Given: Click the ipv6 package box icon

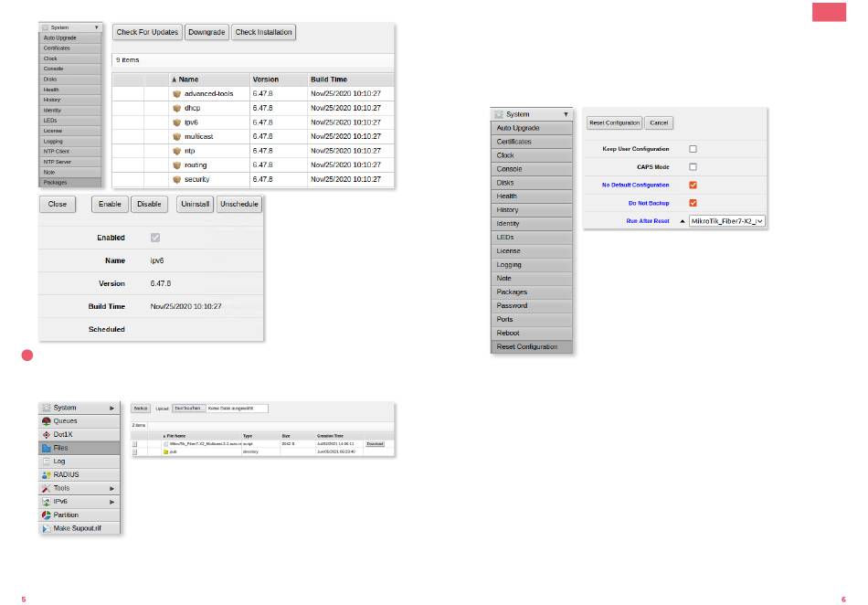Looking at the screenshot, I should click(177, 122).
